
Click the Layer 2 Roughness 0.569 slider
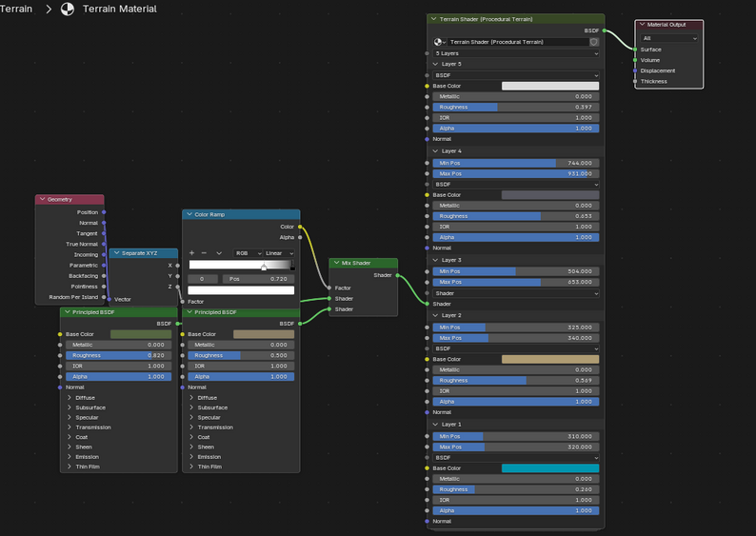[x=516, y=380]
